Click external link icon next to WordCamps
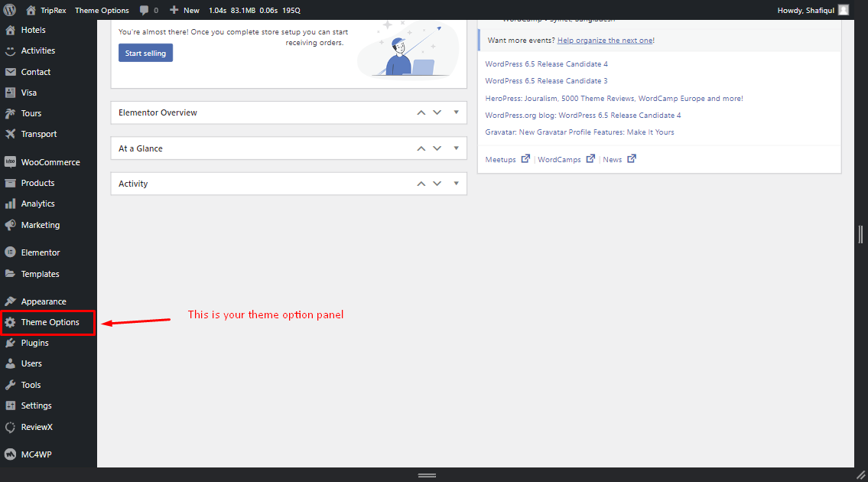The image size is (868, 482). [590, 158]
